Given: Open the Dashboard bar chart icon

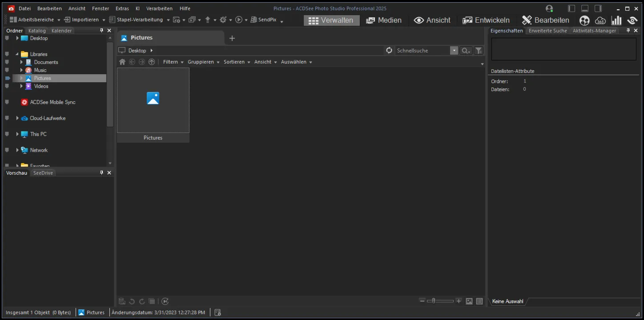Looking at the screenshot, I should pyautogui.click(x=616, y=20).
